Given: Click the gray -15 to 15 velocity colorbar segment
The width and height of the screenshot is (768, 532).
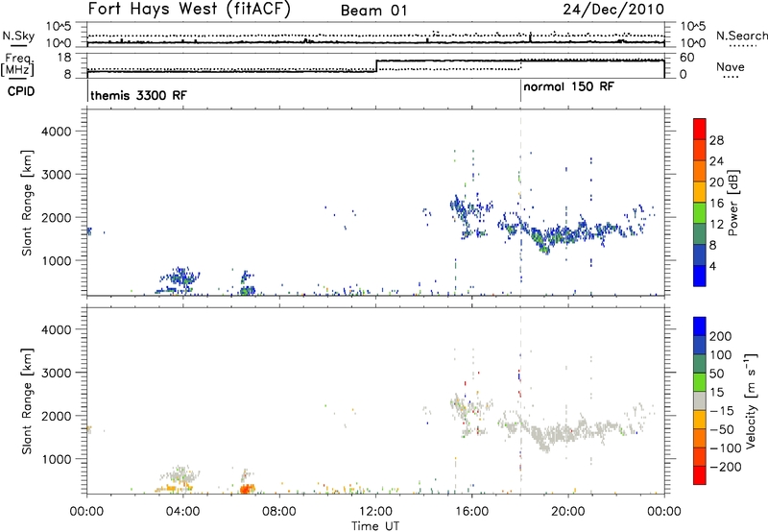Looking at the screenshot, I should (x=700, y=400).
